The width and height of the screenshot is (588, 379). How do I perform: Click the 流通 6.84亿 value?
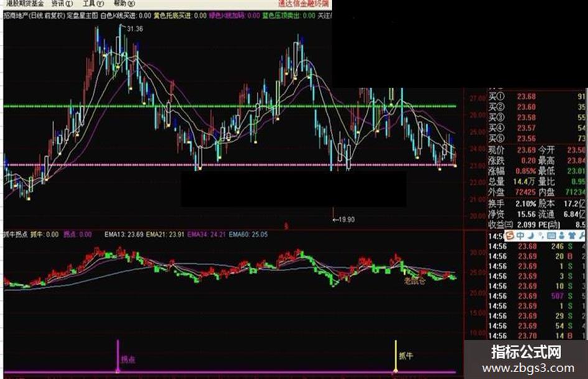point(574,215)
